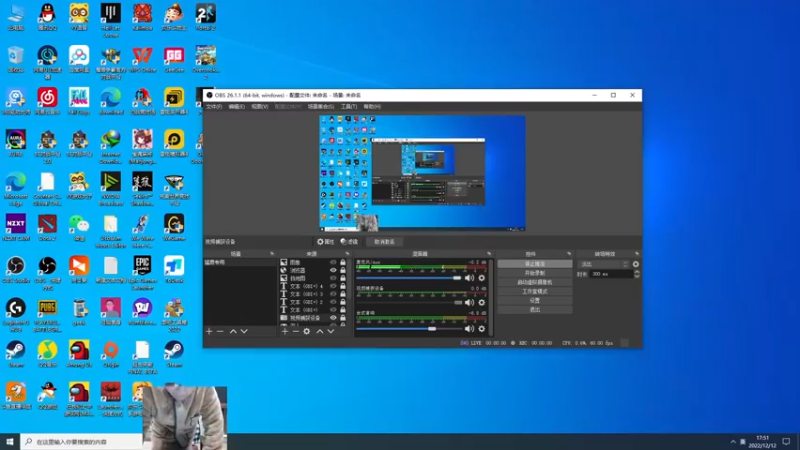Open the 视图(V) menu in OBS
This screenshot has height=450, width=800.
[x=259, y=107]
